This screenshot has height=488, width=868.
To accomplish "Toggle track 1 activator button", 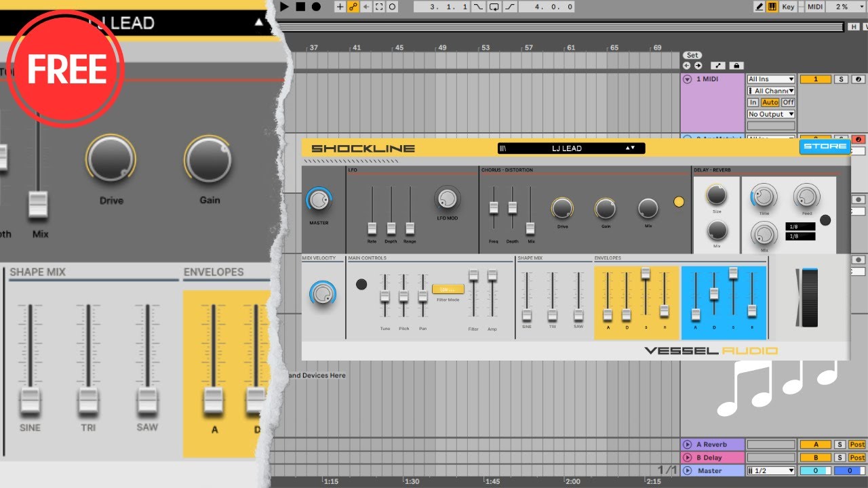I will [816, 79].
